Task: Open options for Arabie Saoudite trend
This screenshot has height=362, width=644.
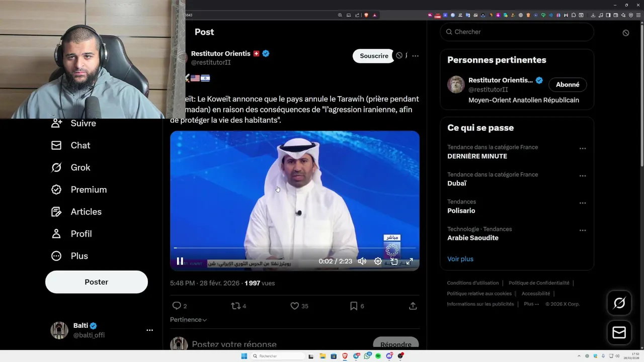Action: click(x=583, y=230)
